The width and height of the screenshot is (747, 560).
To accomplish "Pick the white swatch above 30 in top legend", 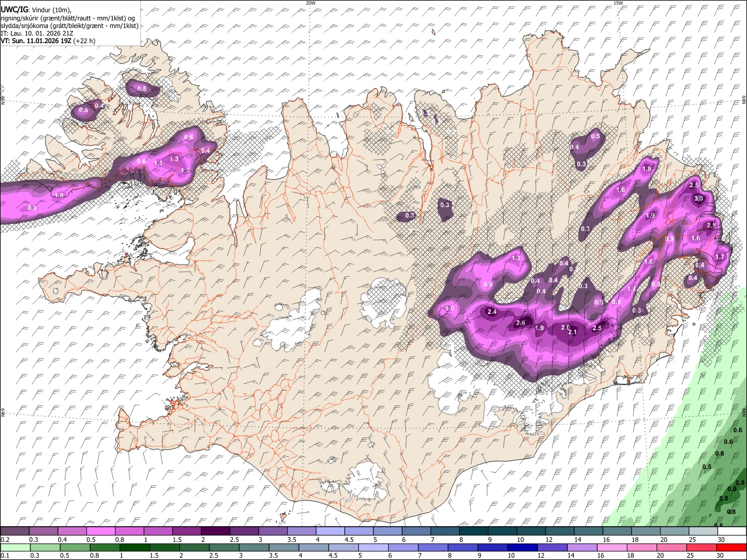I will tap(732, 531).
